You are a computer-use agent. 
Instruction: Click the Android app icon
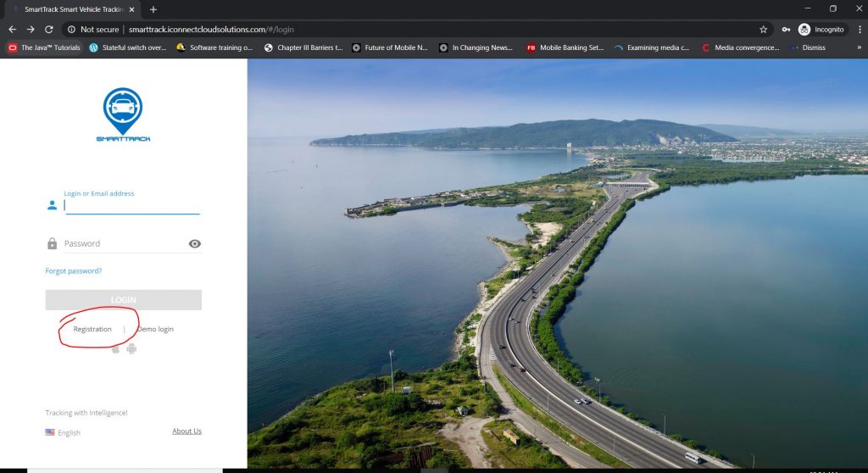pos(131,348)
